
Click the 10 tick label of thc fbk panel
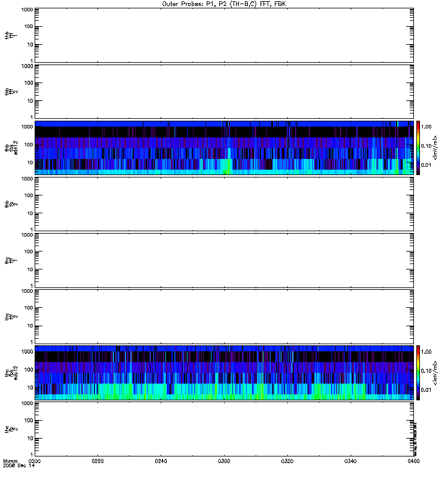[30, 388]
